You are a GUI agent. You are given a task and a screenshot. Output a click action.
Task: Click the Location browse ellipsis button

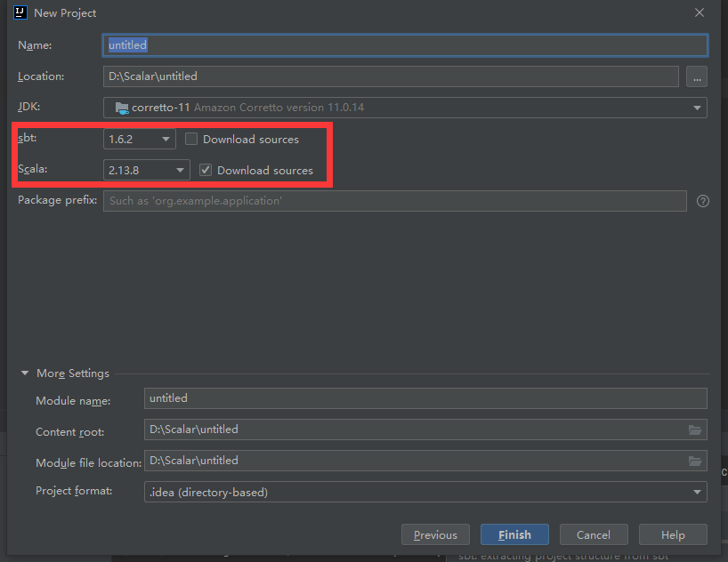(697, 76)
